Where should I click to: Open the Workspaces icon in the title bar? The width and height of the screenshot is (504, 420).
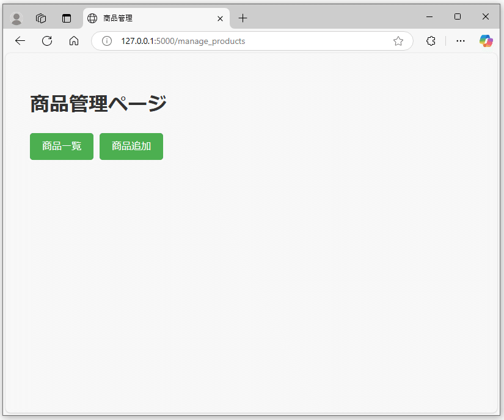click(40, 18)
